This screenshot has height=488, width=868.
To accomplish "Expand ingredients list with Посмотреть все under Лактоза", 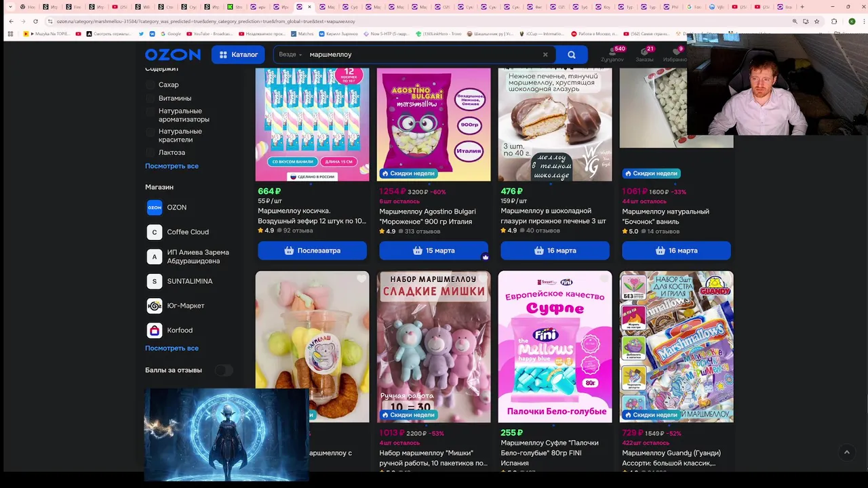I will pos(172,166).
